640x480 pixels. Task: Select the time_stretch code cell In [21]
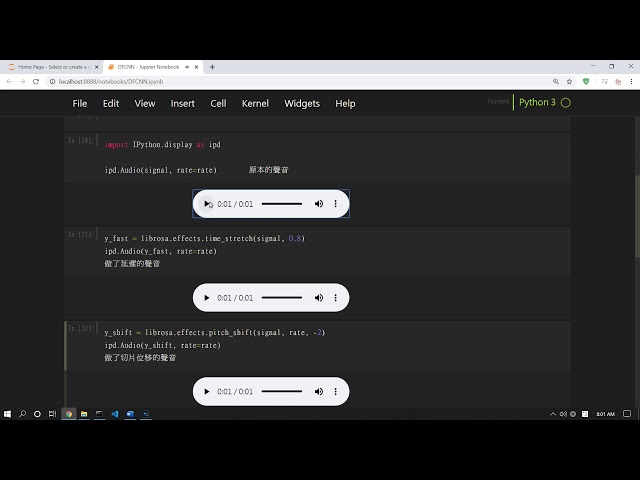pos(317,251)
